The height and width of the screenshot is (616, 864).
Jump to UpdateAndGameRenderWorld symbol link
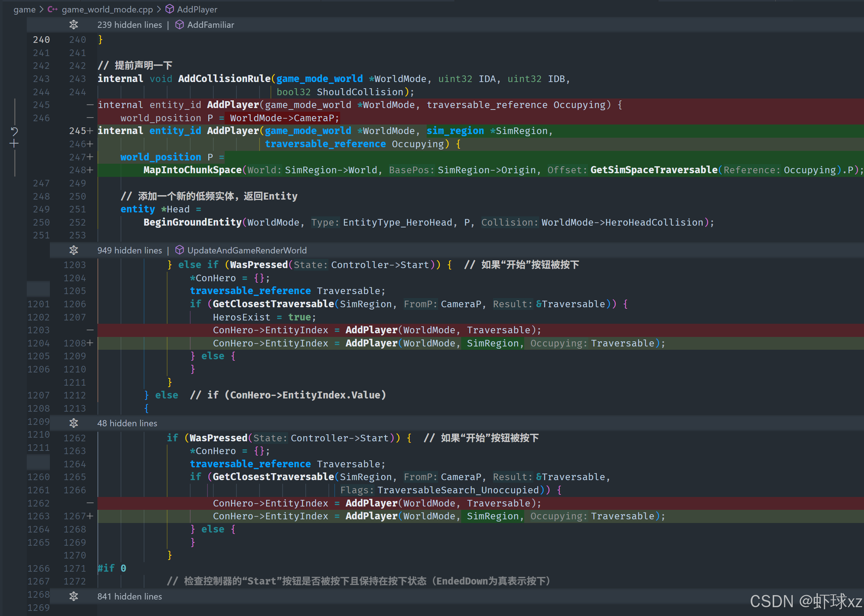click(x=247, y=251)
